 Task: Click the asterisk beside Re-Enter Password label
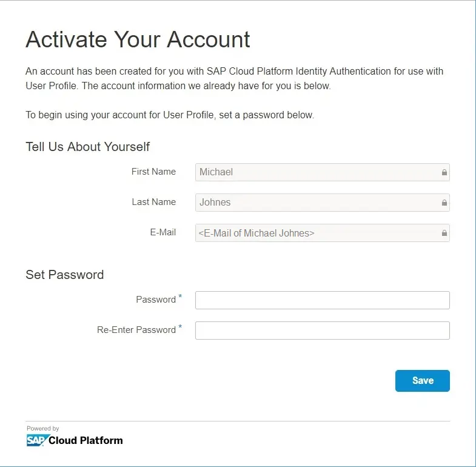pyautogui.click(x=180, y=327)
